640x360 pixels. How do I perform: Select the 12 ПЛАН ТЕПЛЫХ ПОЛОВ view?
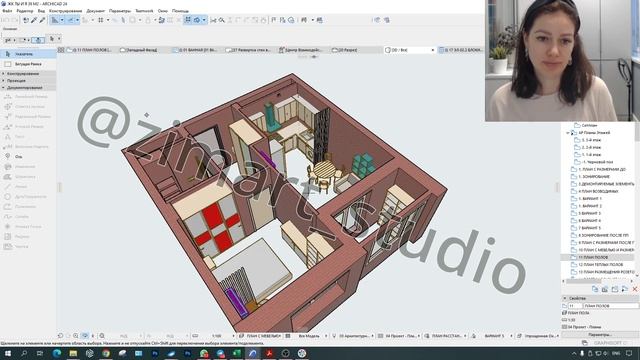pos(600,265)
